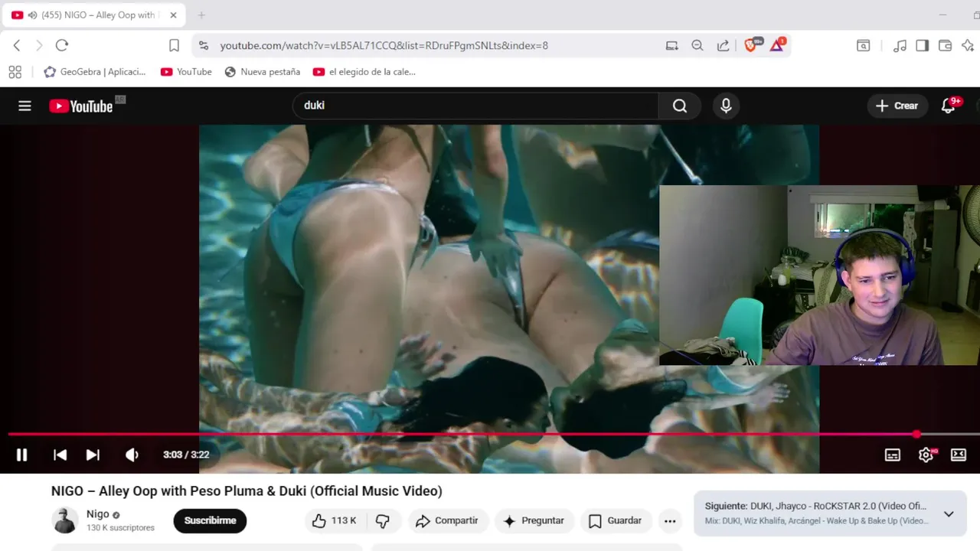The height and width of the screenshot is (551, 980).
Task: Open the Nigo channel avatar
Action: (x=65, y=520)
